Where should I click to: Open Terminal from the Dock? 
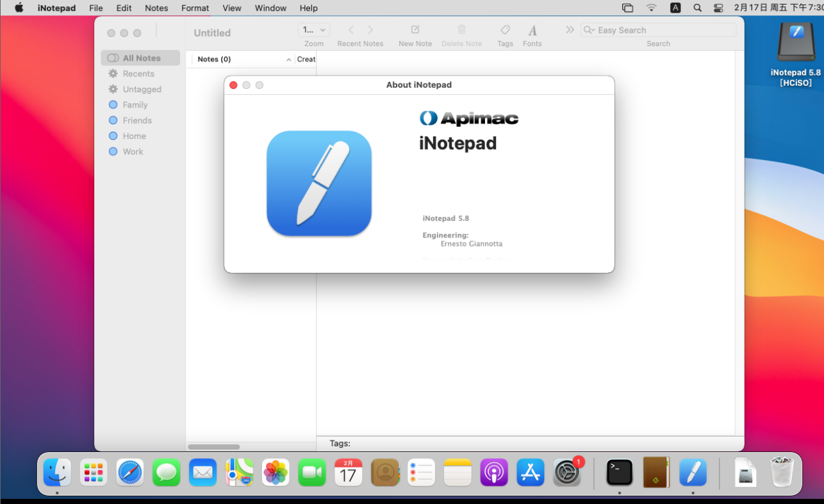[x=620, y=473]
